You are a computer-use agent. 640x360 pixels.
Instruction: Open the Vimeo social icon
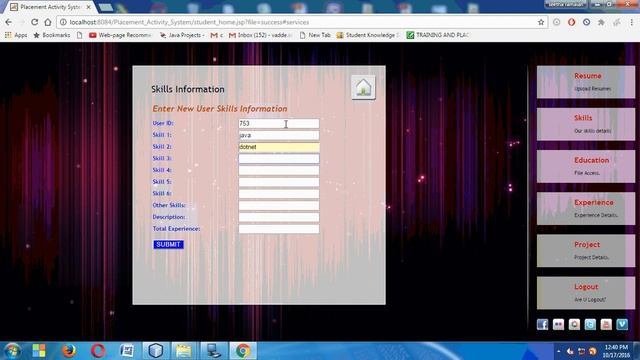622,324
